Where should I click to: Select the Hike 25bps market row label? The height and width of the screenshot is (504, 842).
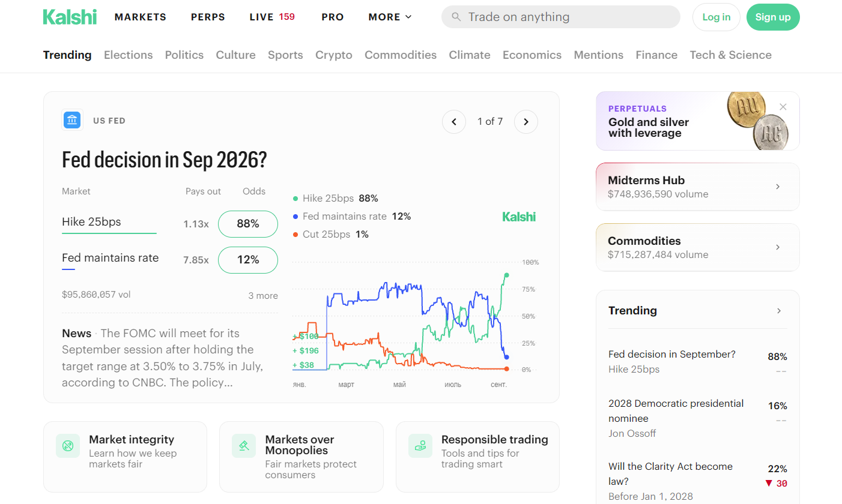(91, 221)
